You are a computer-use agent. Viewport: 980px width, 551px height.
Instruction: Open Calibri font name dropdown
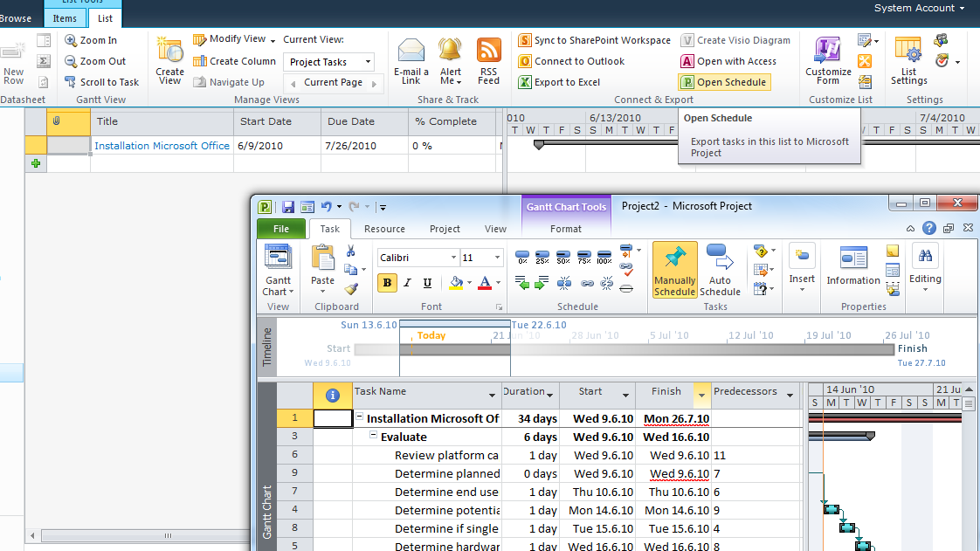click(x=453, y=258)
